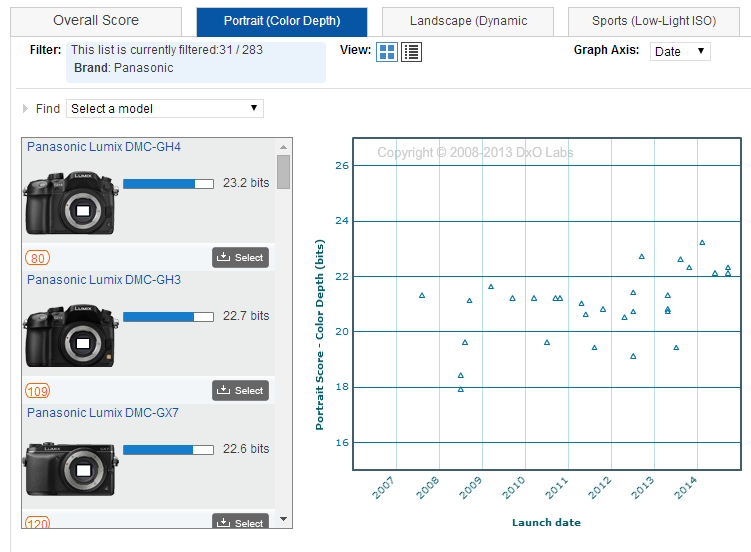The image size is (751, 552).
Task: Expand the Find section triangle
Action: [x=25, y=109]
